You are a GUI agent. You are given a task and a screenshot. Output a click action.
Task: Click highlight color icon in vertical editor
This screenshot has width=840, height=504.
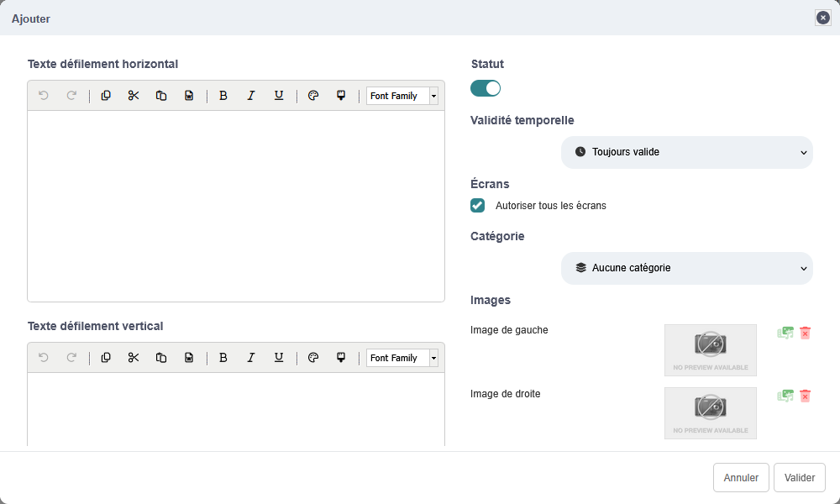[341, 358]
